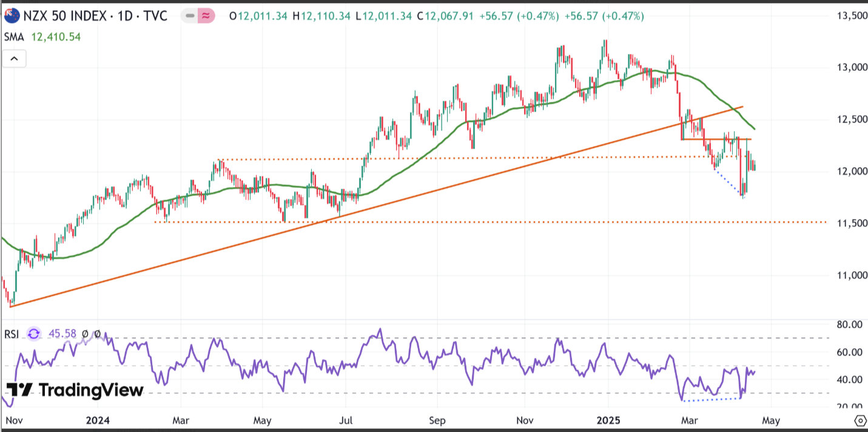Click the Sep label on the time axis
The height and width of the screenshot is (432, 868).
click(x=437, y=420)
